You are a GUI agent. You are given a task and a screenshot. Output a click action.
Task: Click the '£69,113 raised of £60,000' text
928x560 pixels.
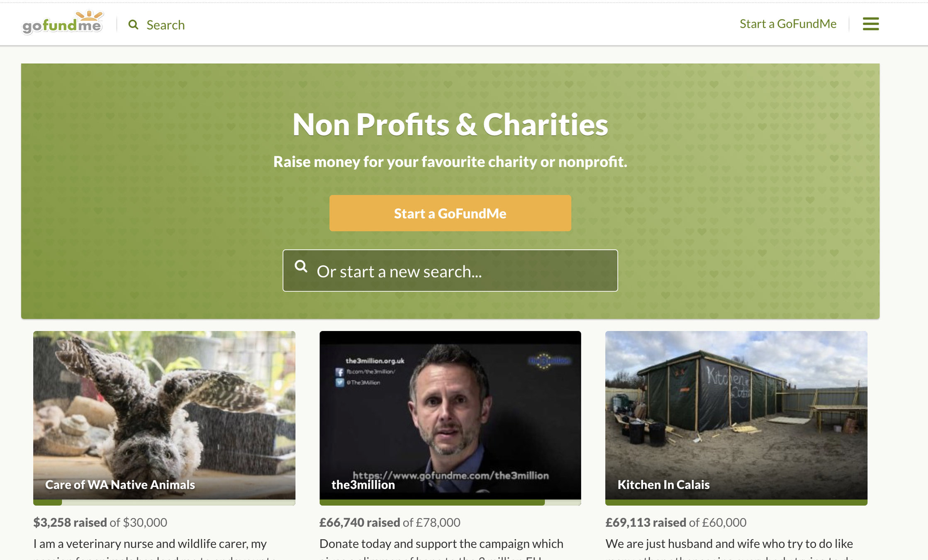click(x=676, y=522)
